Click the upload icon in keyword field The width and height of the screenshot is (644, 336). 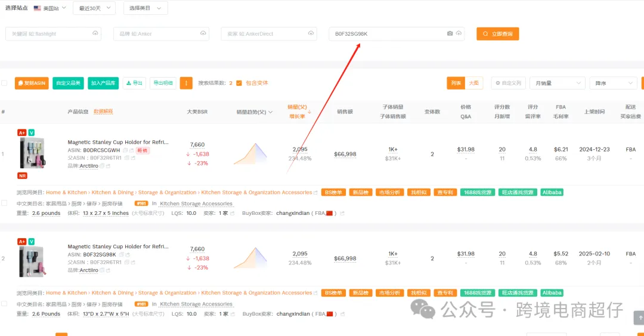[95, 33]
